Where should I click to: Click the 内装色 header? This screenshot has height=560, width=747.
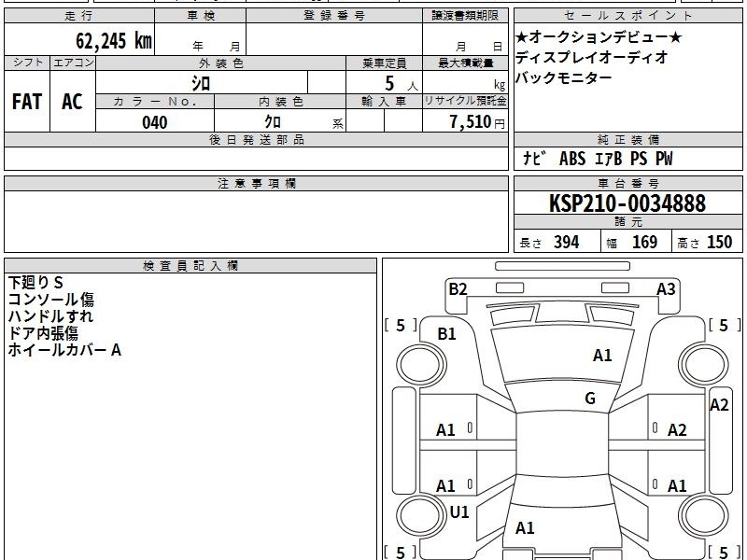click(281, 102)
